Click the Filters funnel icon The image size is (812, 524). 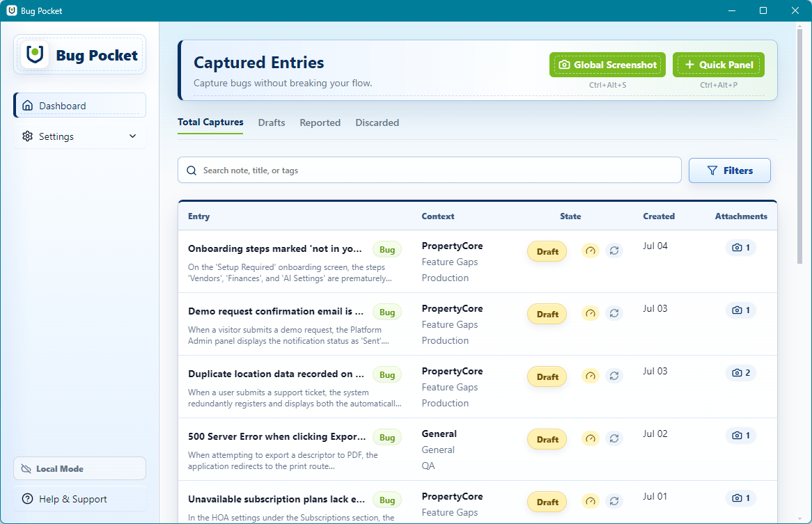click(712, 170)
